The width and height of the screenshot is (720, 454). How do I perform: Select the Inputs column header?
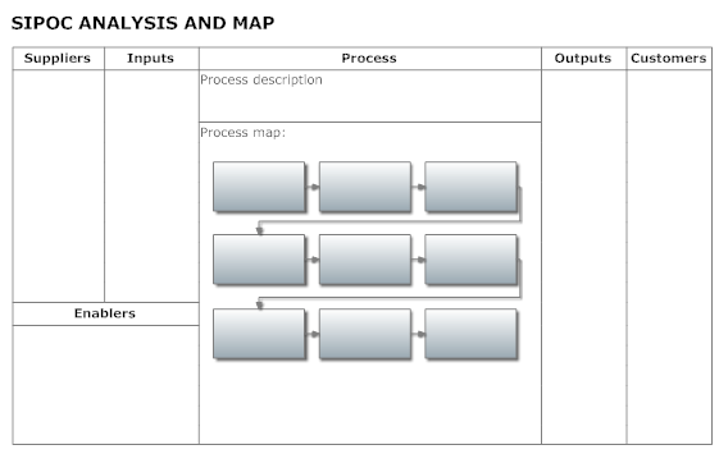pyautogui.click(x=150, y=58)
